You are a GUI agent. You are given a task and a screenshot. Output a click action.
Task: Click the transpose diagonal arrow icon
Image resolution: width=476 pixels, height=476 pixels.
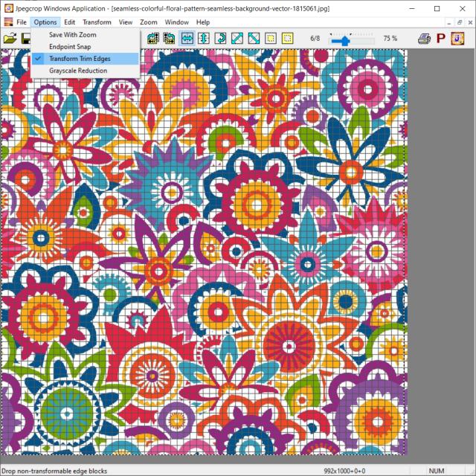[237, 39]
